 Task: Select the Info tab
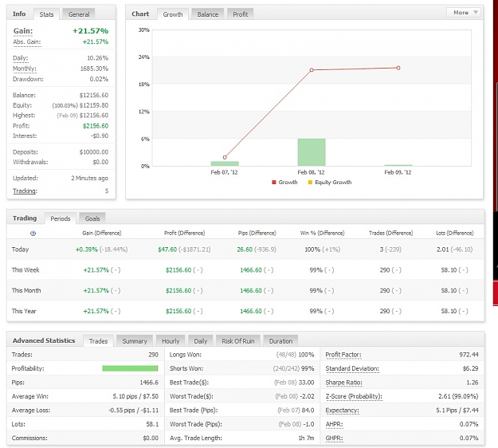pyautogui.click(x=19, y=14)
